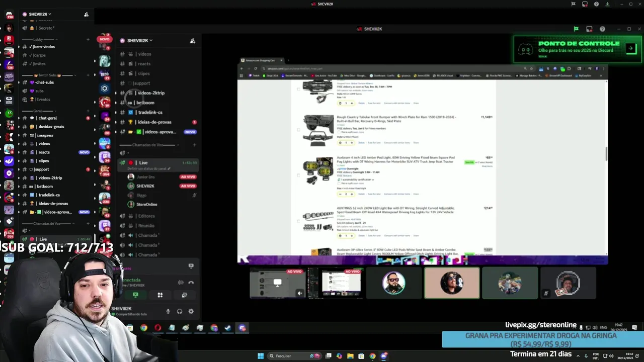
Task: Click the Amazon page vertical scrollbar
Action: point(606,154)
